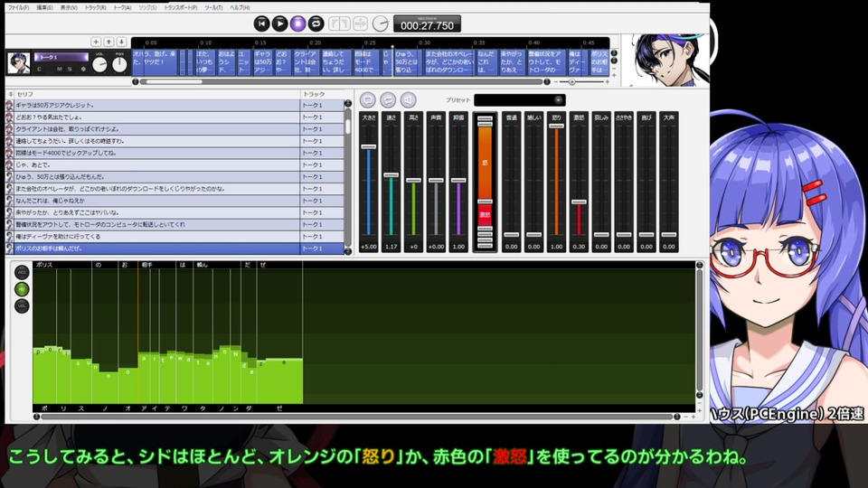Click the PAN knob on track トーク1
Viewport: 868px width, 488px height.
[119, 65]
